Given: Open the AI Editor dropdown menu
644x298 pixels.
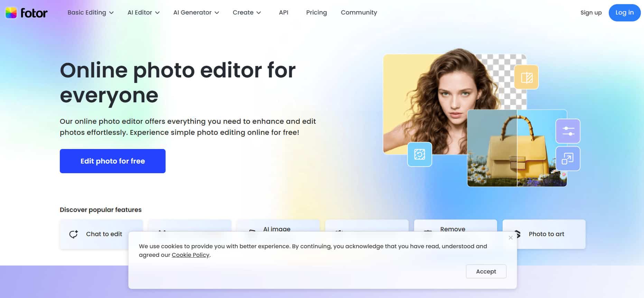Looking at the screenshot, I should (x=143, y=12).
